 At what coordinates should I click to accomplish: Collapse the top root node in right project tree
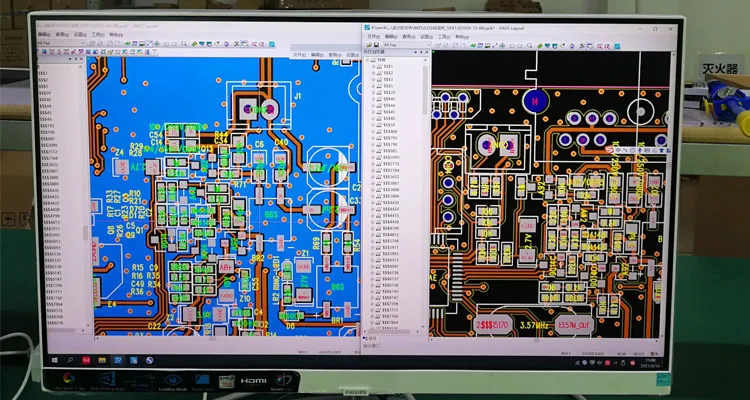tap(368, 60)
